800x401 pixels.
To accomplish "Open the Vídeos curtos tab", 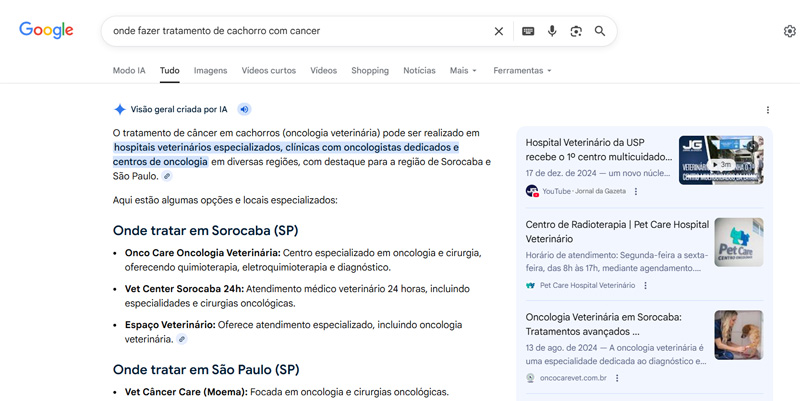I will (268, 70).
